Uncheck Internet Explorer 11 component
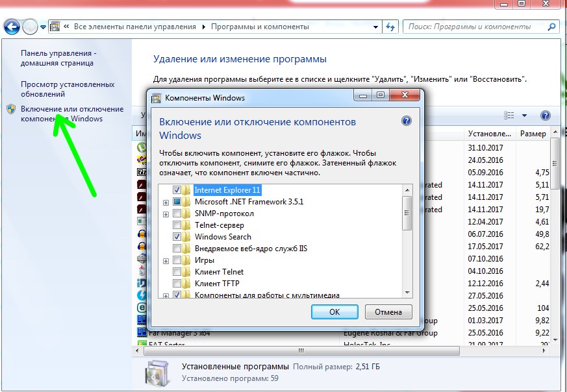 point(177,190)
